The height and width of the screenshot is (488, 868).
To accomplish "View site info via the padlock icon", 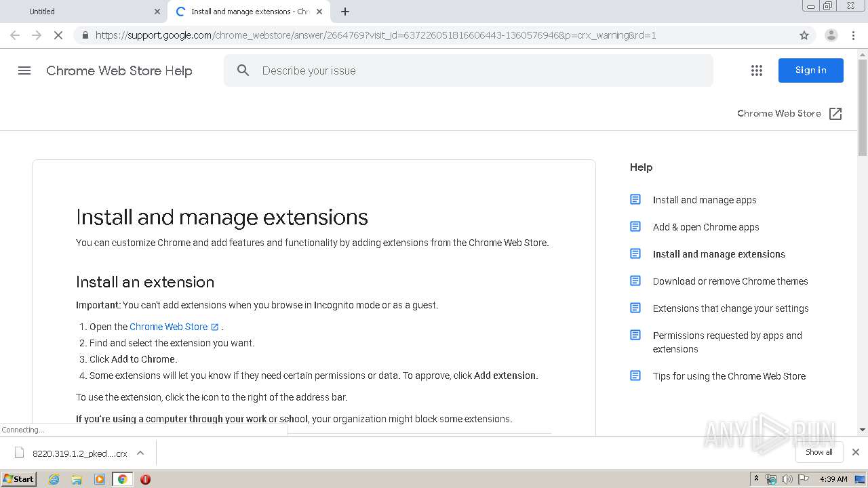I will click(x=85, y=35).
